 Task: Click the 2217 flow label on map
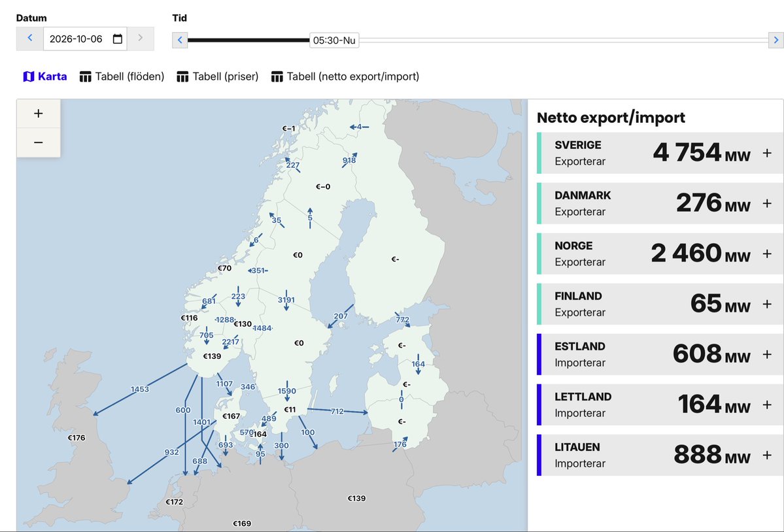pyautogui.click(x=231, y=342)
